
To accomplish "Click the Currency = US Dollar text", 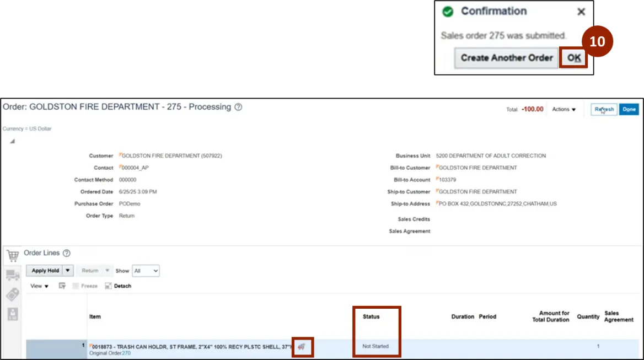I will 27,129.
